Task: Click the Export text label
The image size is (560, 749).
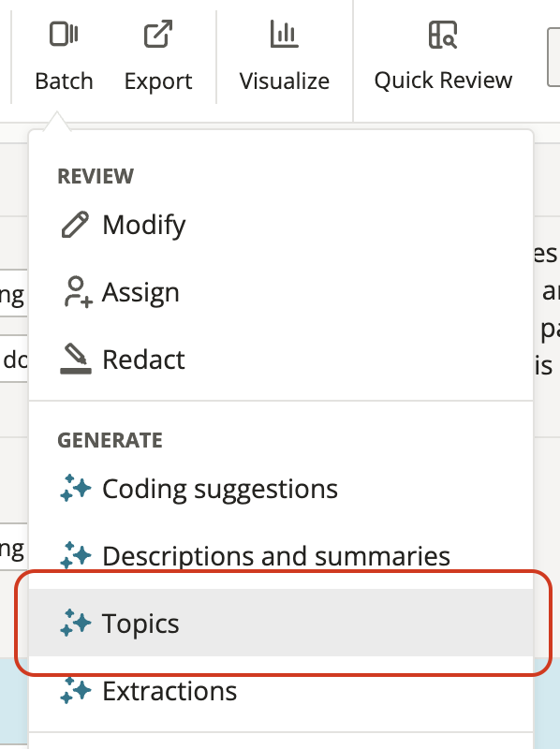Action: 158,81
